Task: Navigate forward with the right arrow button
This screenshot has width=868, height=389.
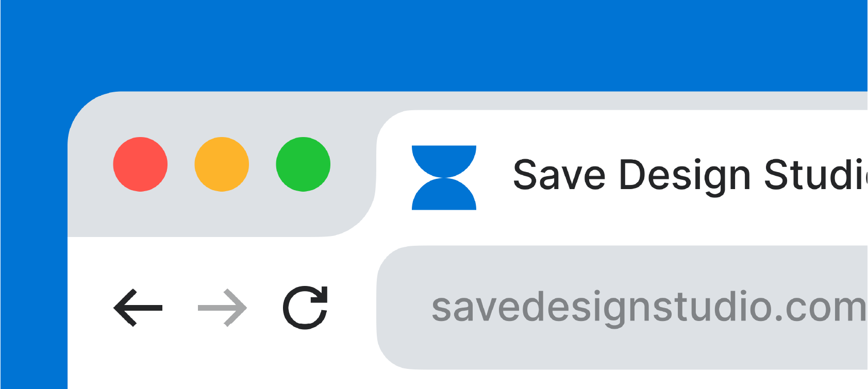Action: tap(223, 308)
